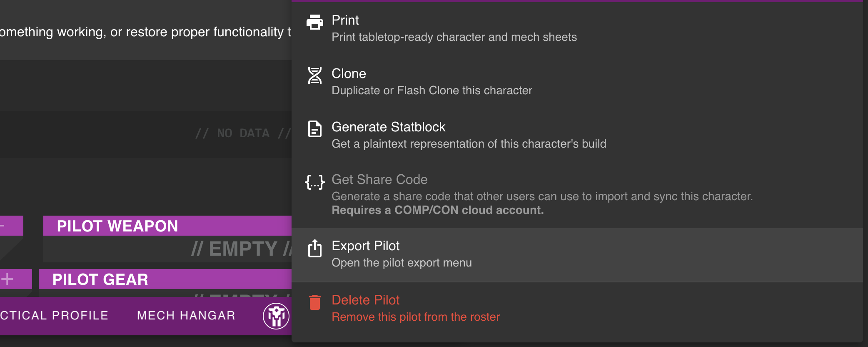
Task: Choose the Get Share Code option
Action: point(541,194)
